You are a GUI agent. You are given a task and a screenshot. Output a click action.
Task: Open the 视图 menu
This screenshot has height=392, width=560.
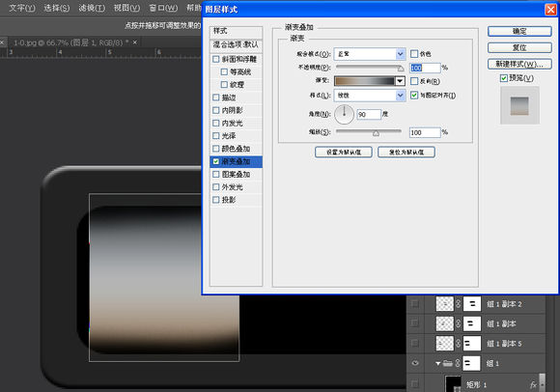click(x=126, y=8)
